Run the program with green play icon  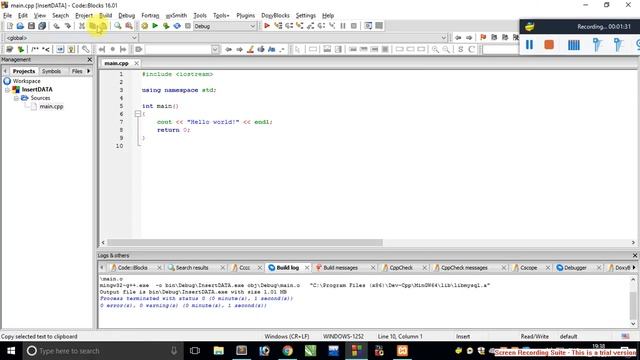(x=155, y=26)
